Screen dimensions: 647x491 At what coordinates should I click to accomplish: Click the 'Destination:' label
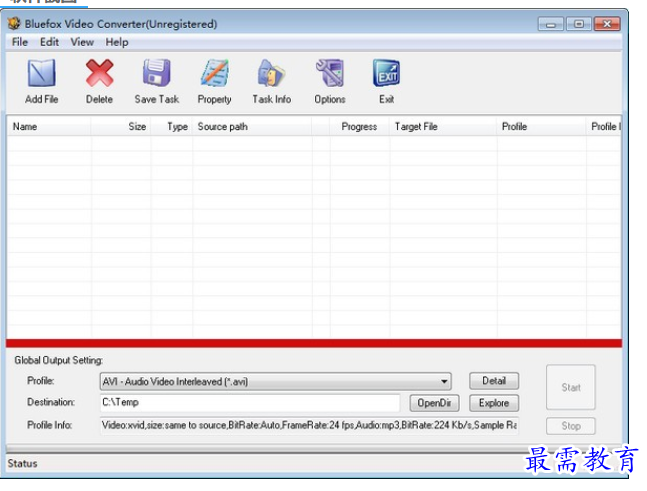pos(51,402)
